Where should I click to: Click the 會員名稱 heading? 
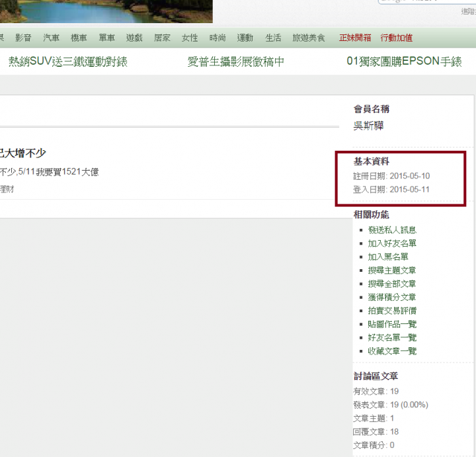pos(372,109)
